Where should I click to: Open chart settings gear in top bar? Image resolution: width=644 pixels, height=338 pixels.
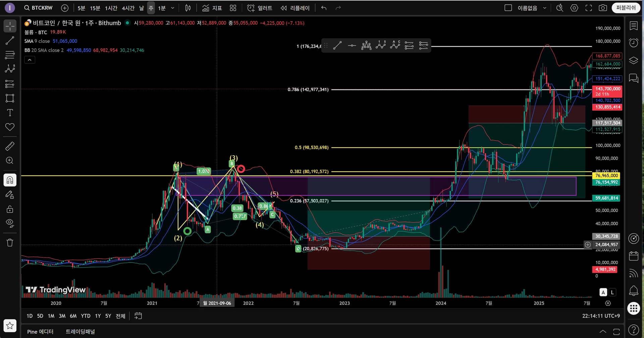click(574, 8)
